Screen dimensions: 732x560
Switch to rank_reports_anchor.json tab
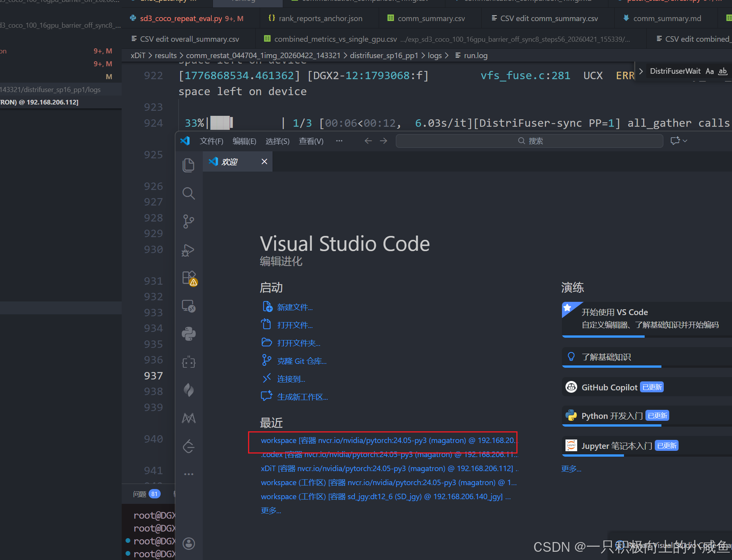[319, 18]
